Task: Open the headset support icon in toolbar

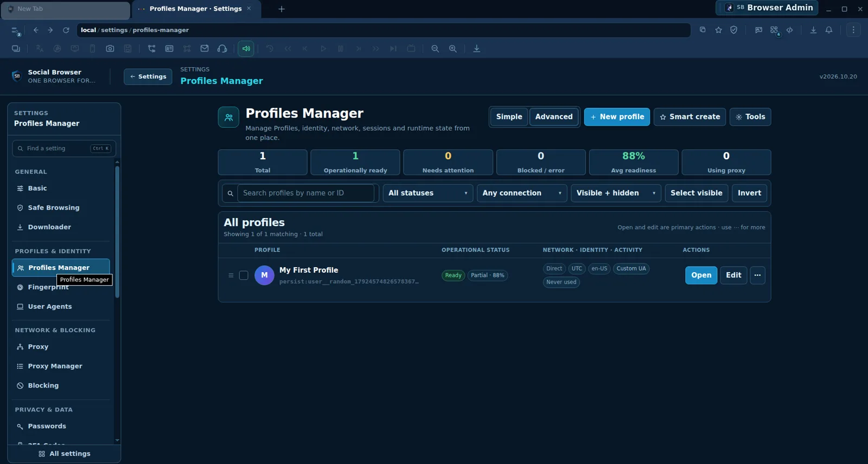Action: (x=222, y=49)
